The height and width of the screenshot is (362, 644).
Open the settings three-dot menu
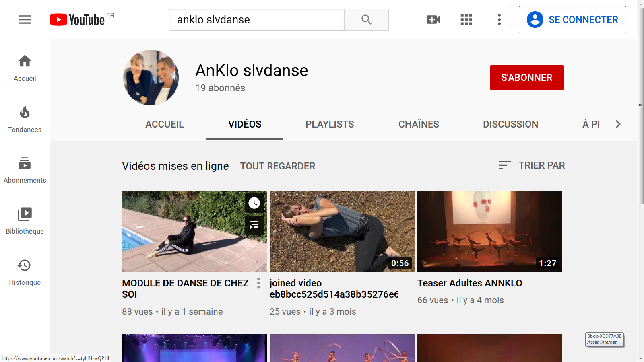[x=499, y=19]
